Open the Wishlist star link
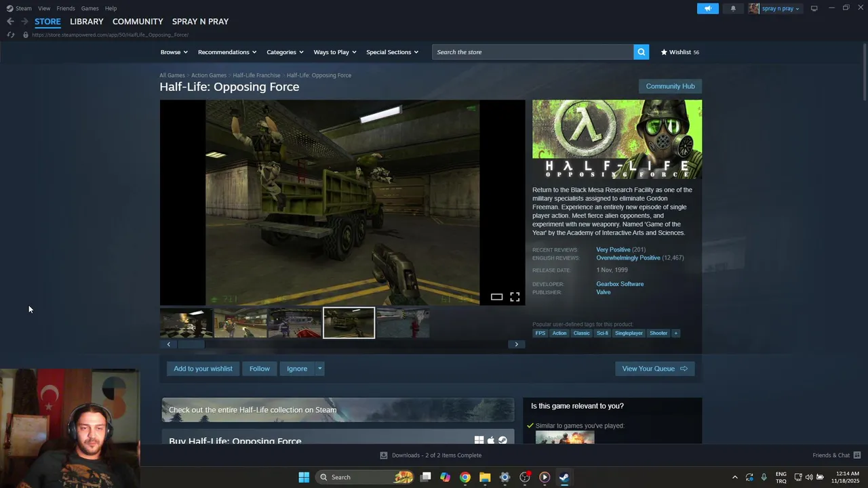The width and height of the screenshot is (868, 488). (x=680, y=52)
